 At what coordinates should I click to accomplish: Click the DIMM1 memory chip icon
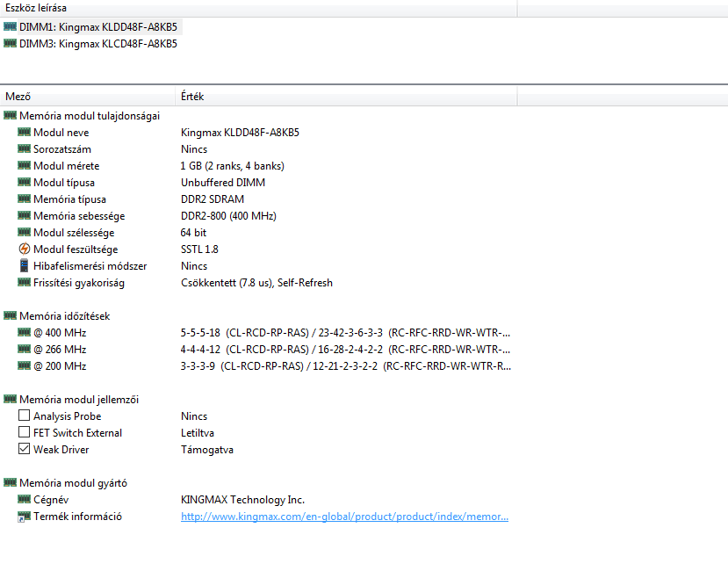pos(10,26)
